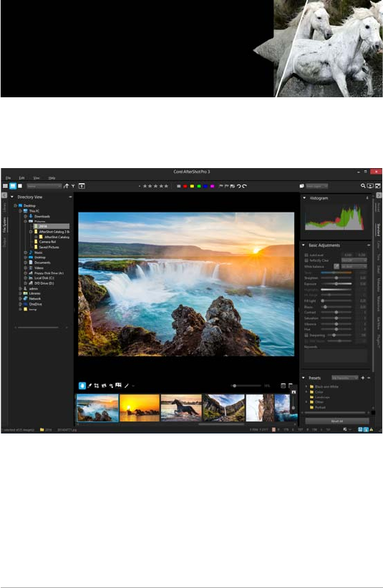Open Directory View panel options menu

click(70, 197)
